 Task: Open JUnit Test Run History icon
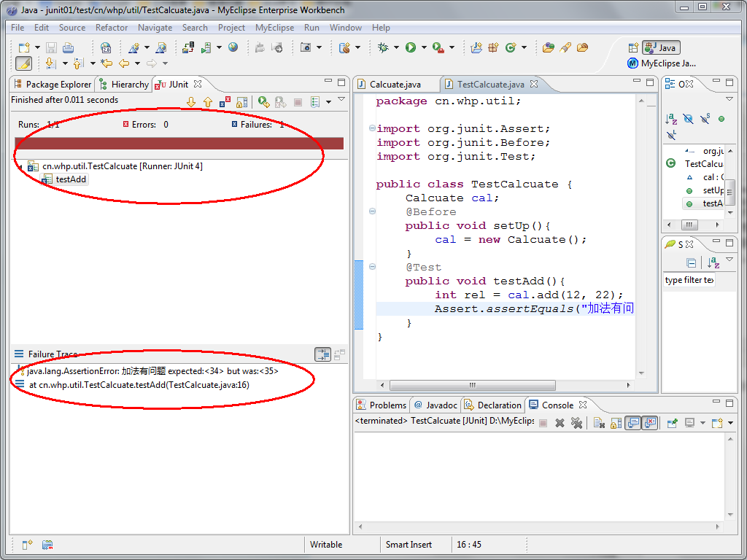pyautogui.click(x=315, y=102)
